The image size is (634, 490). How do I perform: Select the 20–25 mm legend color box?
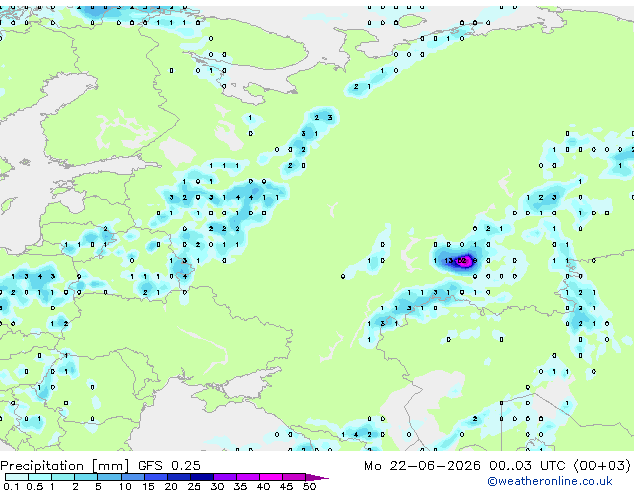[x=179, y=477]
